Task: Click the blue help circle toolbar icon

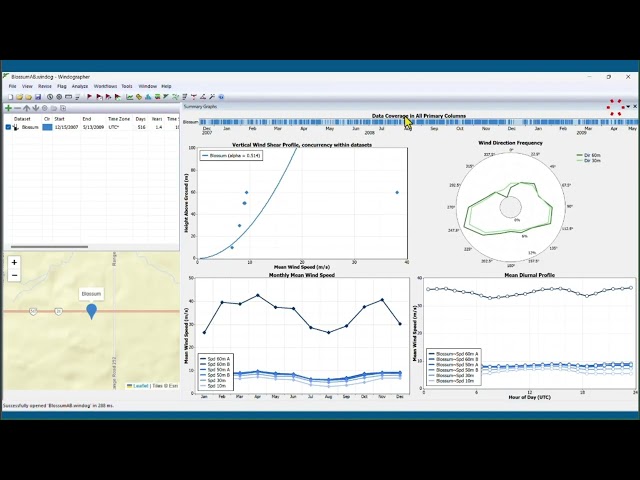Action: [x=221, y=97]
